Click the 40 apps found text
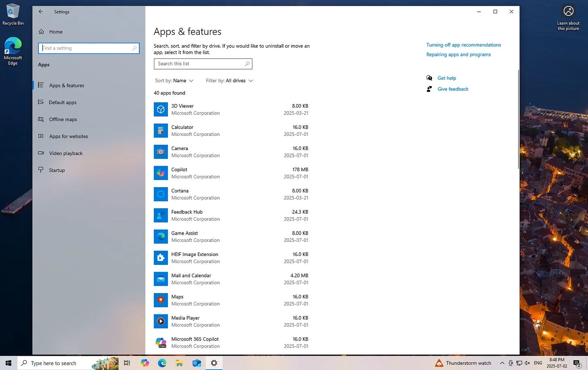This screenshot has width=588, height=370. pos(170,93)
